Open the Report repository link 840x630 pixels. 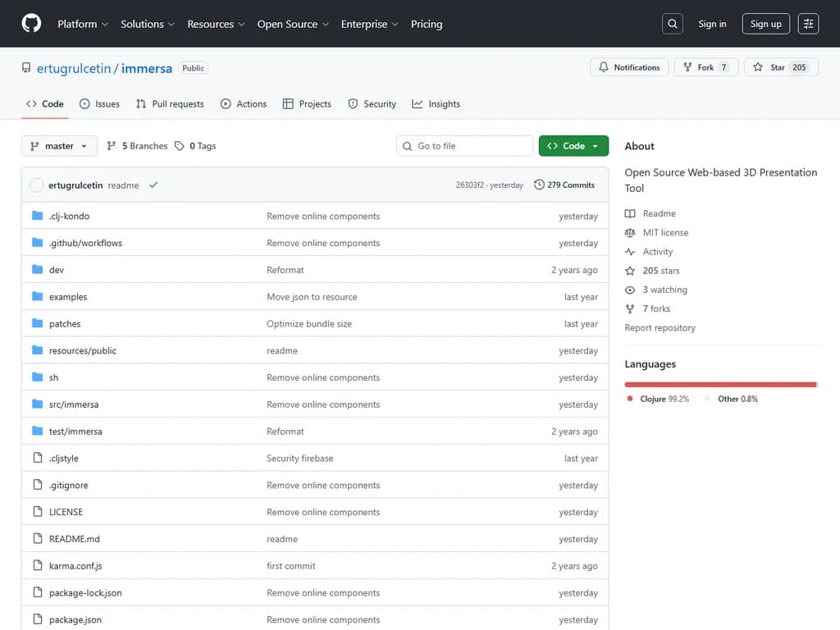660,327
